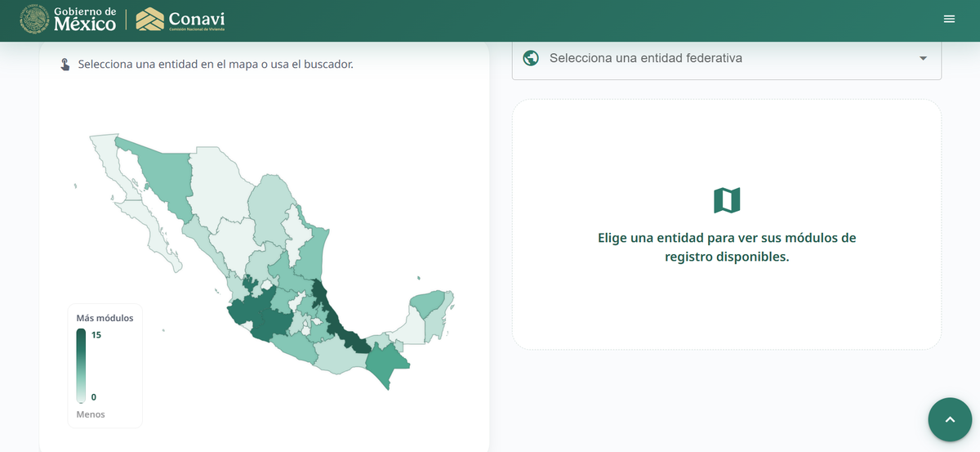Select Yucatán on the map
This screenshot has height=452, width=980.
pyautogui.click(x=429, y=304)
